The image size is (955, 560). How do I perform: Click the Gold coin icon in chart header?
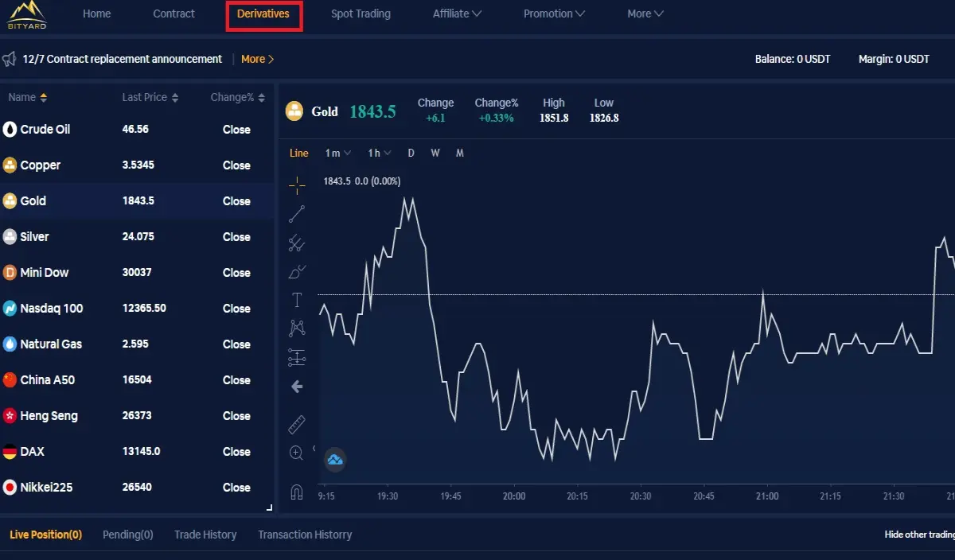tap(294, 111)
